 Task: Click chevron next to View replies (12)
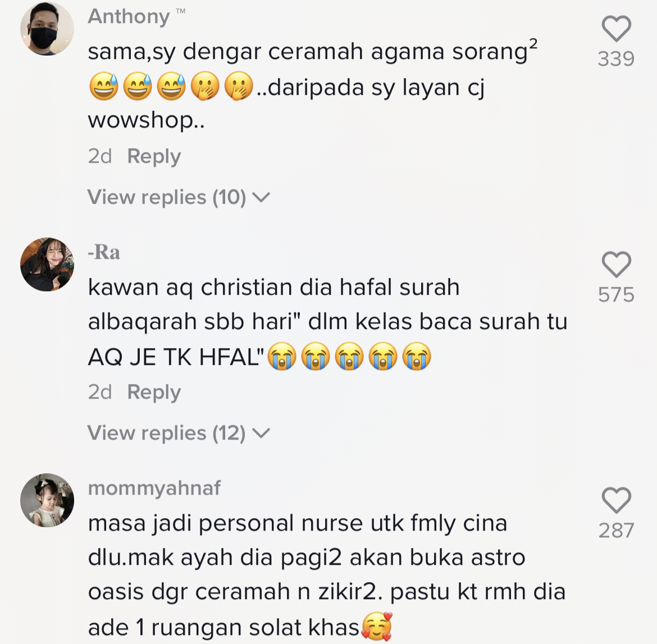[262, 433]
